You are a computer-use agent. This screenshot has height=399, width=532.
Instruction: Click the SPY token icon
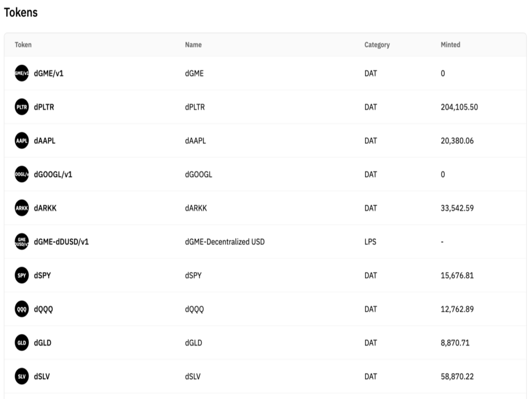pos(22,275)
